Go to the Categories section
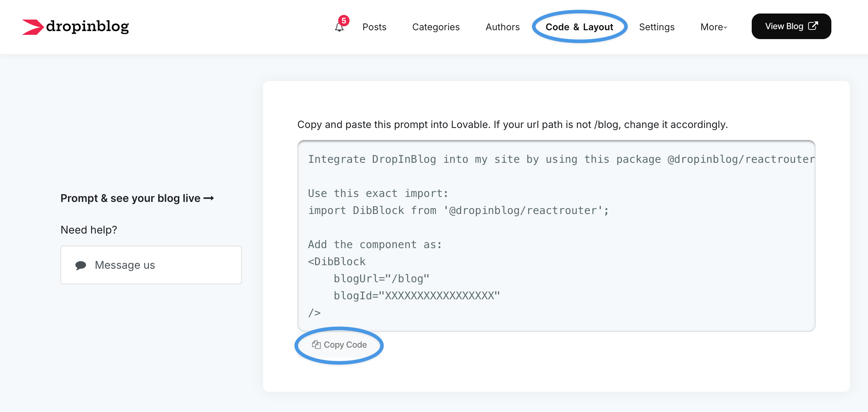The width and height of the screenshot is (868, 412). [x=436, y=27]
